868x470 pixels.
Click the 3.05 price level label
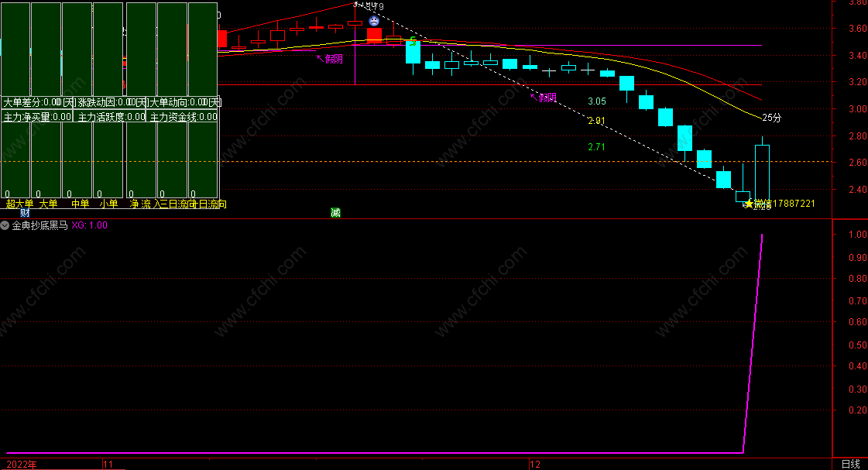point(597,101)
